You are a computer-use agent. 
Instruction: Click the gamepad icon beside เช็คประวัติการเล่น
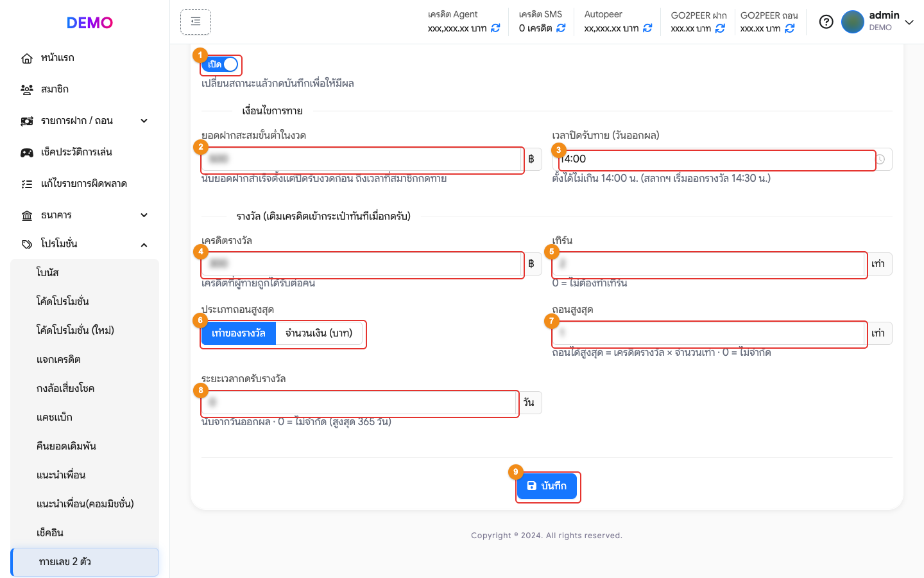(x=27, y=153)
